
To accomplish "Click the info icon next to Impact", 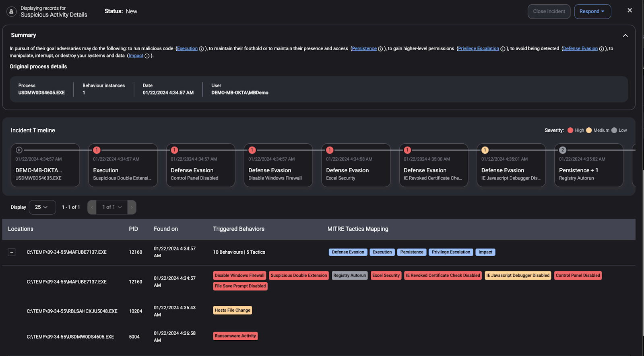I will point(147,56).
